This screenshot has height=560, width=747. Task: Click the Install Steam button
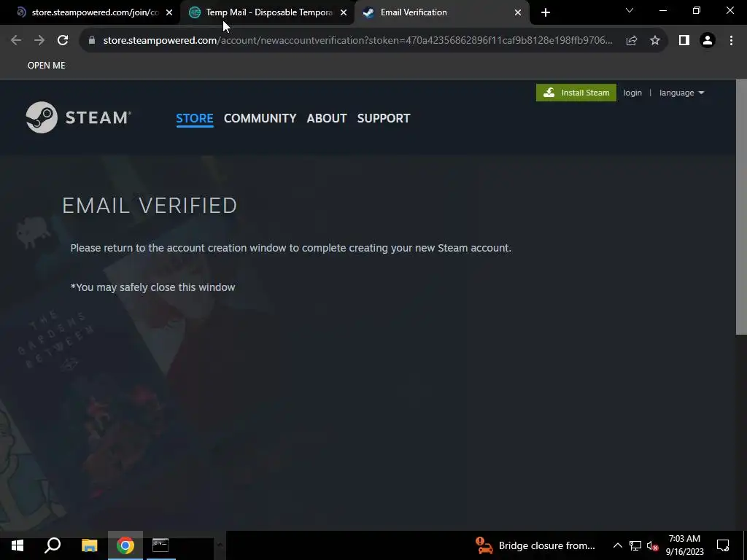click(x=576, y=93)
